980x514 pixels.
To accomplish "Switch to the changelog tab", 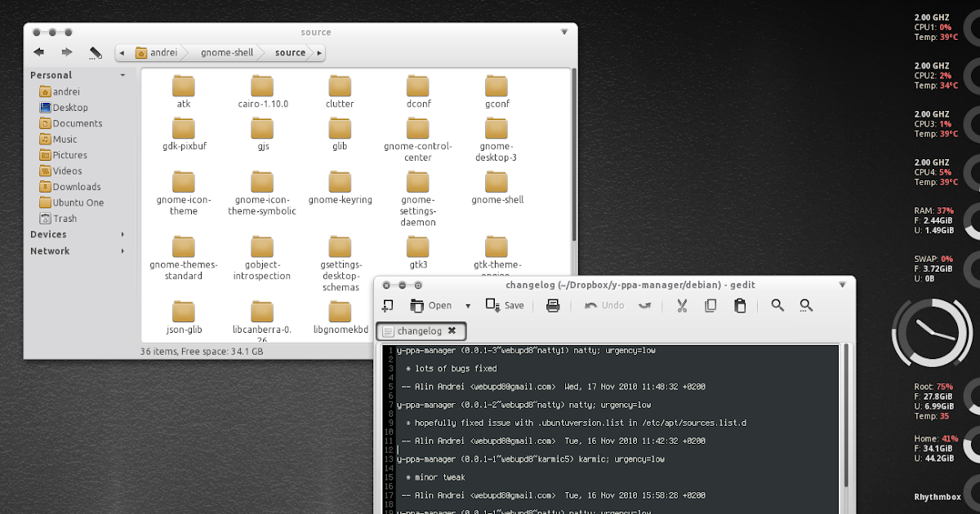I will (421, 330).
